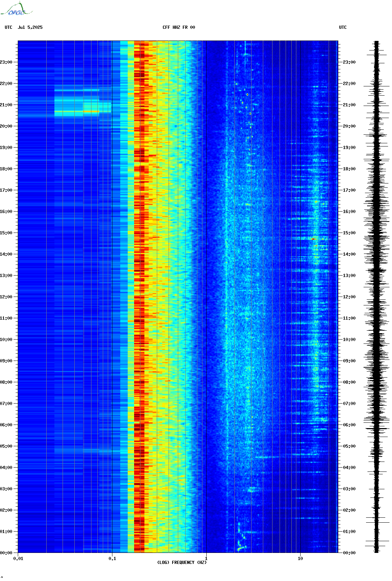Viewport: 392px width, 581px height.
Task: Click the left axis 23:00 time label
Action: pyautogui.click(x=6, y=62)
